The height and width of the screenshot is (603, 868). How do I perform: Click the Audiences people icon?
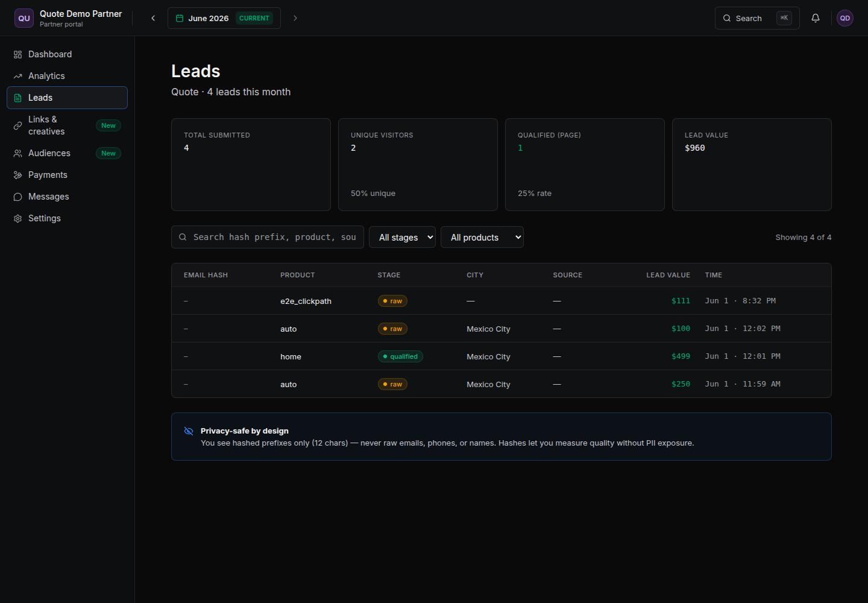(x=17, y=153)
